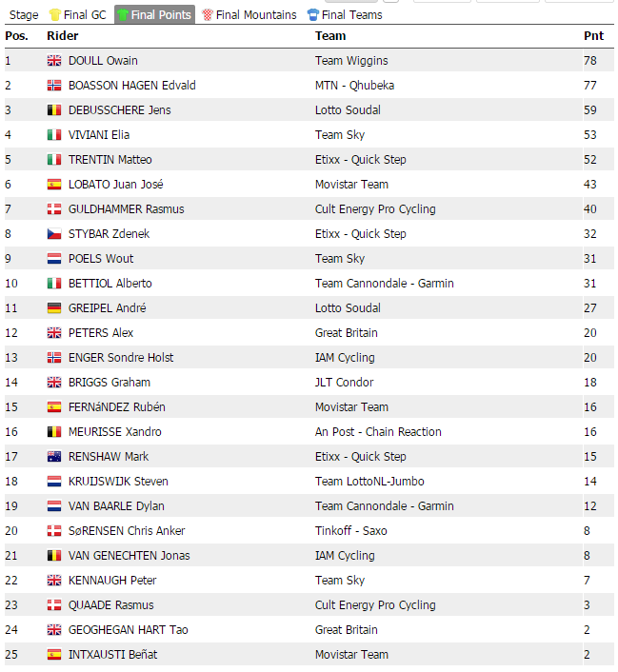Open rider LOBATO Juan José link
Image resolution: width=618 pixels, height=672 pixels.
pyautogui.click(x=116, y=185)
